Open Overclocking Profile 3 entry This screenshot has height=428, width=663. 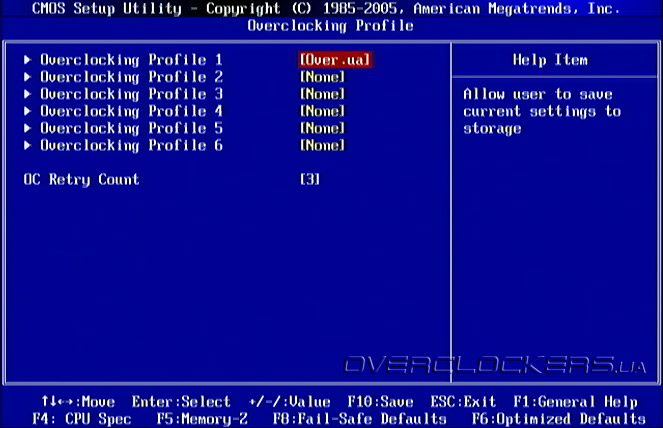point(132,94)
